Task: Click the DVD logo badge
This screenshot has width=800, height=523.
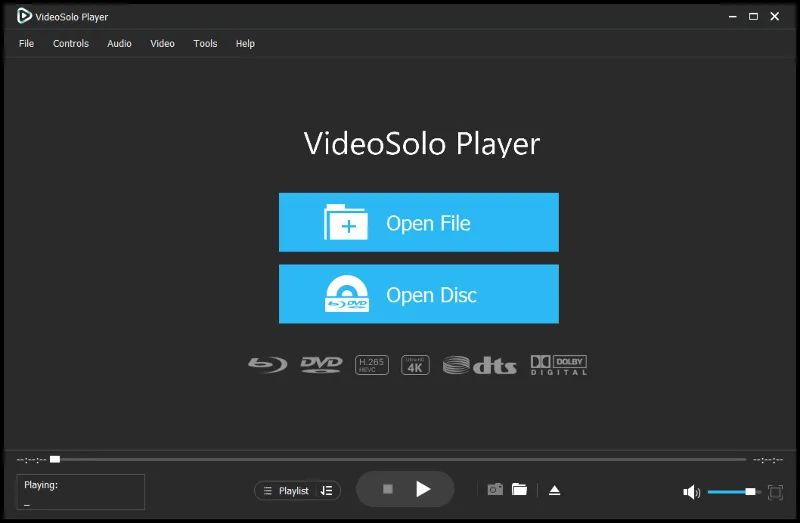Action: click(x=321, y=365)
